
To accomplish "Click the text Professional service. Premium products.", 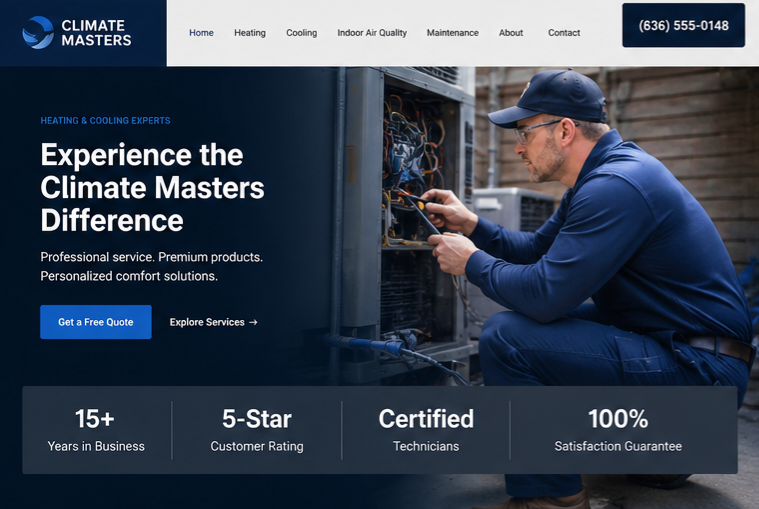I will click(152, 257).
